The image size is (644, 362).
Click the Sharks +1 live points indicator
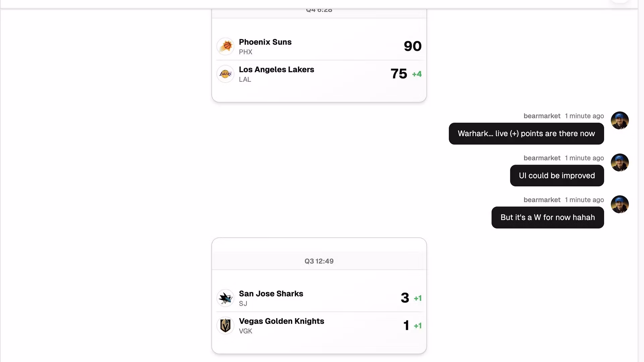click(x=418, y=298)
